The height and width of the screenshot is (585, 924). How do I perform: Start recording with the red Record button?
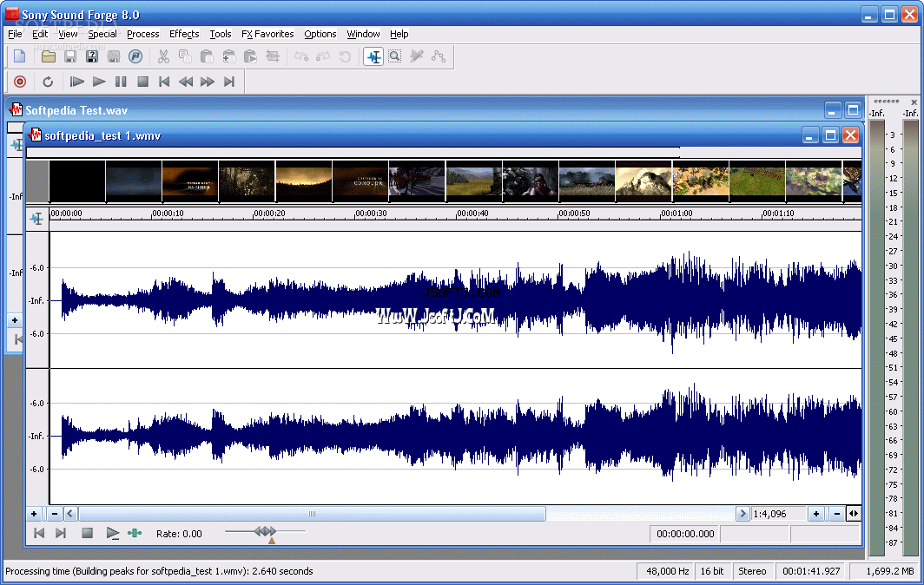(x=20, y=82)
